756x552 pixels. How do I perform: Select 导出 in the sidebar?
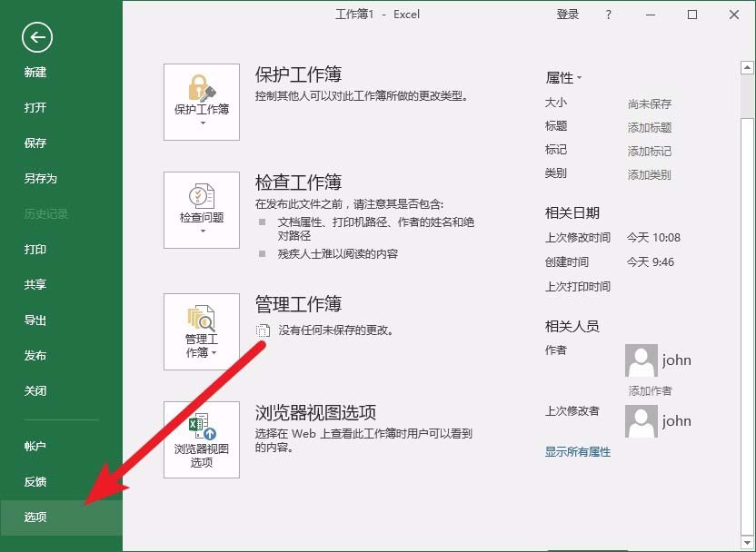click(35, 320)
